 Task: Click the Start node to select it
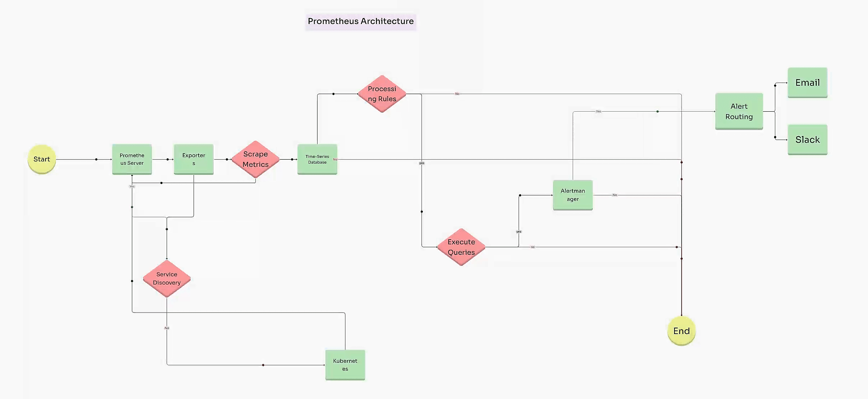[x=42, y=159]
